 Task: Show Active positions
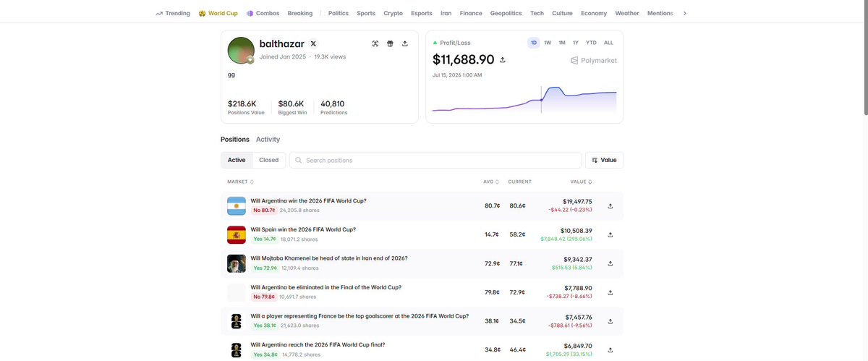[x=237, y=160]
